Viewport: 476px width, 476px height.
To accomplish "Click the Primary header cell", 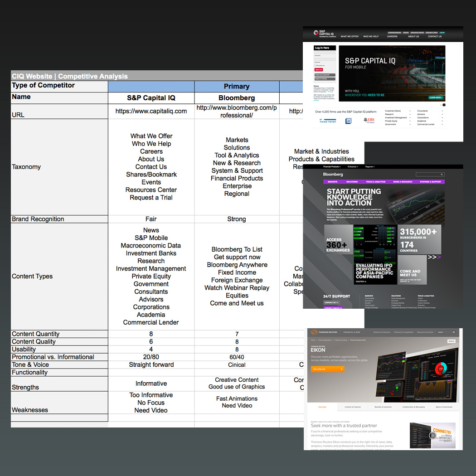I will [x=237, y=87].
